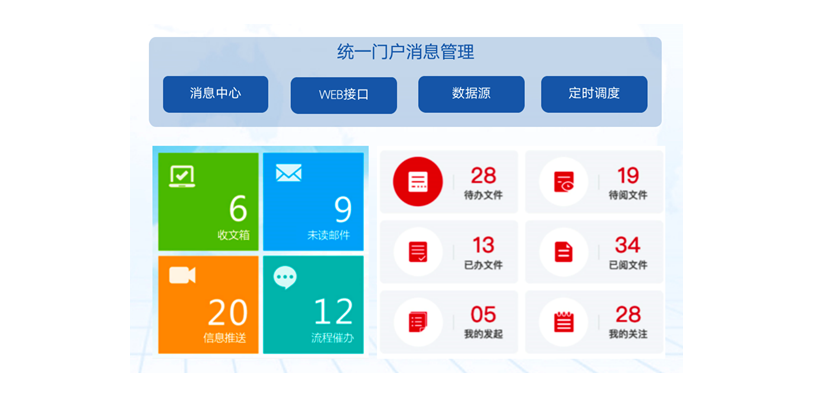The image size is (814, 398).
Task: Click the 已办文件 checked document icon
Action: 418,252
